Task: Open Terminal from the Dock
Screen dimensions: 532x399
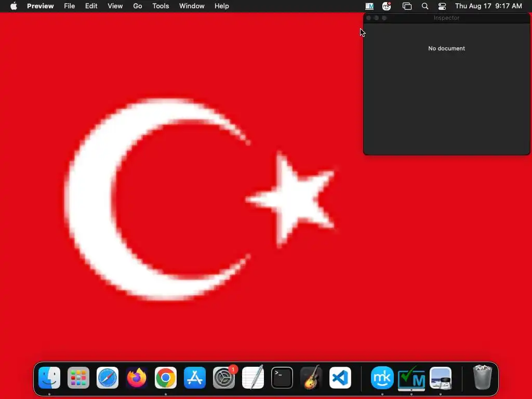Action: [x=282, y=378]
